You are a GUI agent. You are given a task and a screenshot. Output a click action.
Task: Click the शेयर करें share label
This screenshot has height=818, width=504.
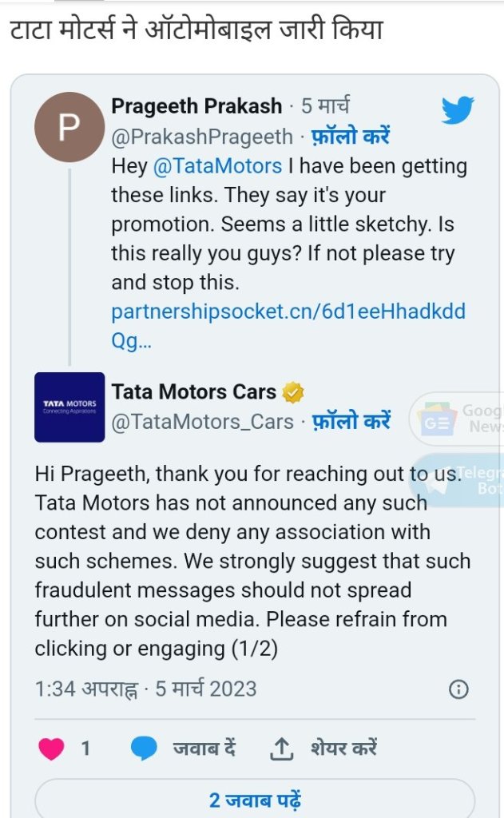click(x=343, y=749)
